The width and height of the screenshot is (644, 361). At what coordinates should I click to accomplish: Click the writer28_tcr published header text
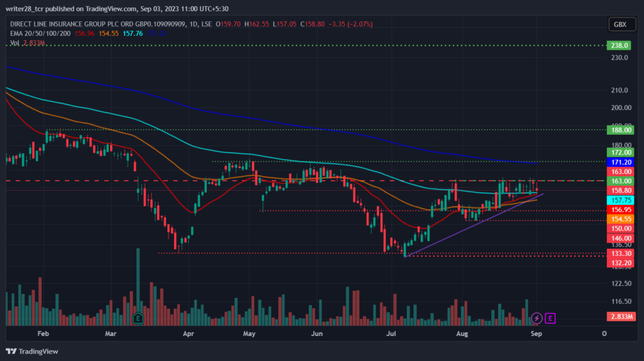(x=117, y=9)
